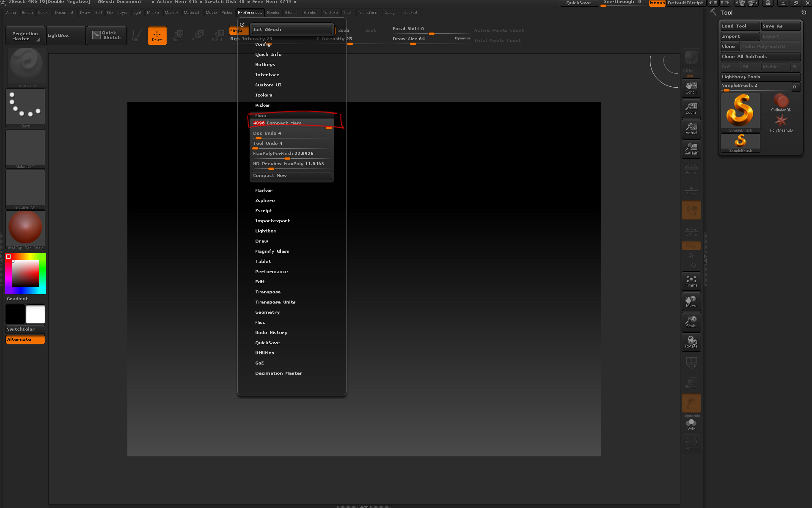Adjust the Compact Mem slider
The image size is (812, 508).
pos(292,124)
